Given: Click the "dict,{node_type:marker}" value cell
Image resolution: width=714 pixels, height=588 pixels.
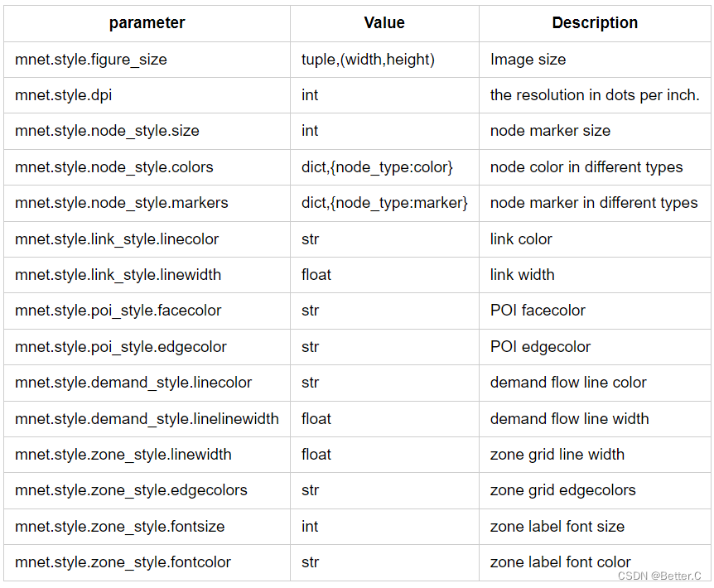Looking at the screenshot, I should (384, 203).
